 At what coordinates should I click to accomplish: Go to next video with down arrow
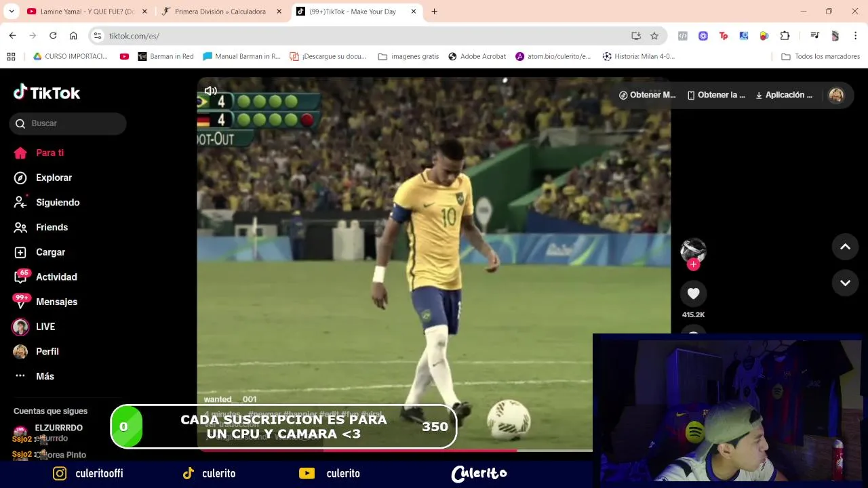tap(845, 283)
